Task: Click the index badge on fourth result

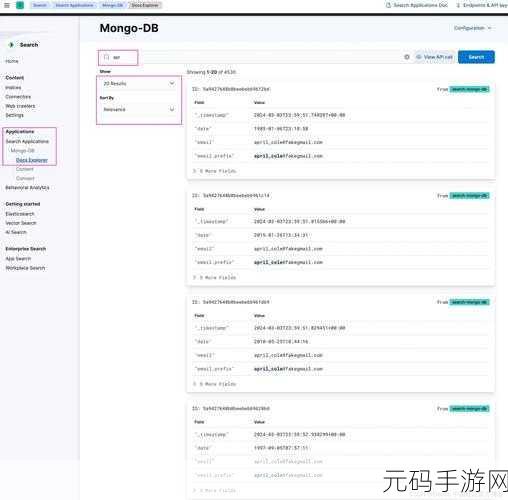Action: 469,409
